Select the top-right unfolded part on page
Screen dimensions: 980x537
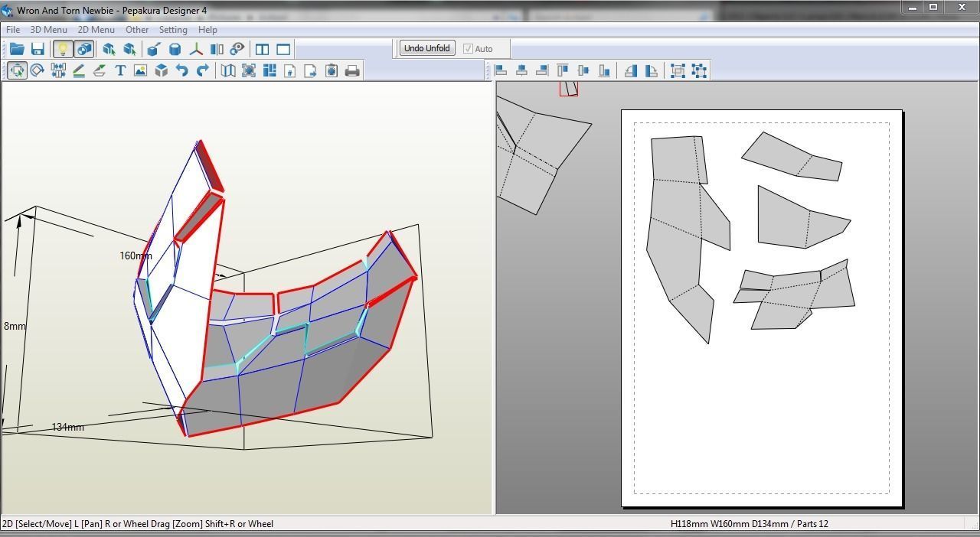click(792, 157)
